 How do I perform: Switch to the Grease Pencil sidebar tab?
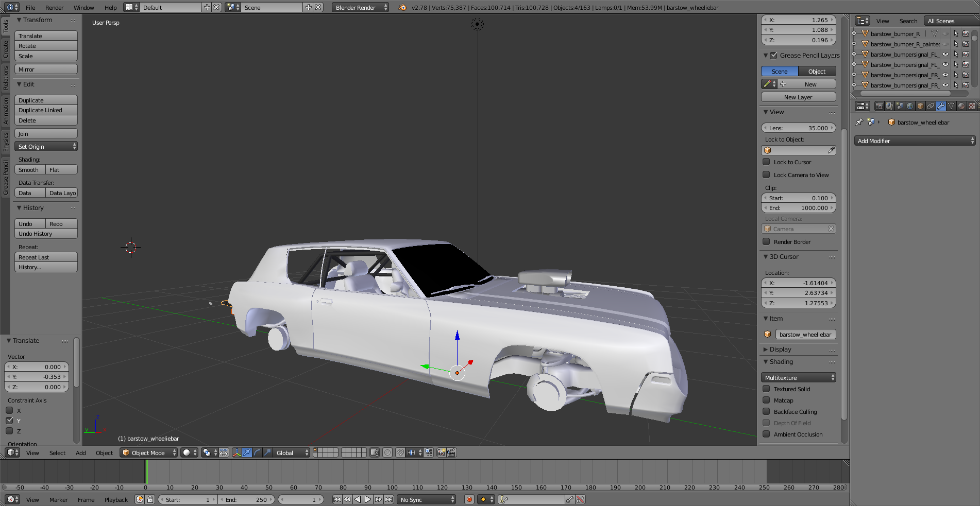click(x=6, y=178)
